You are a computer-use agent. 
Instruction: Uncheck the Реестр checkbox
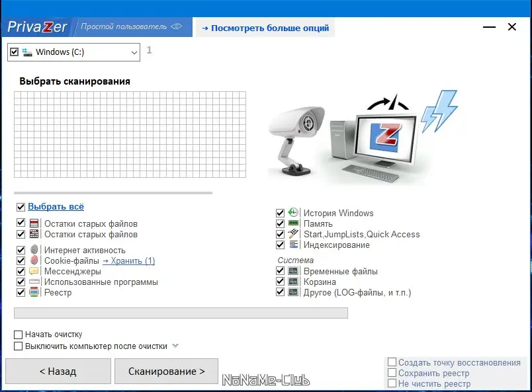[21, 292]
